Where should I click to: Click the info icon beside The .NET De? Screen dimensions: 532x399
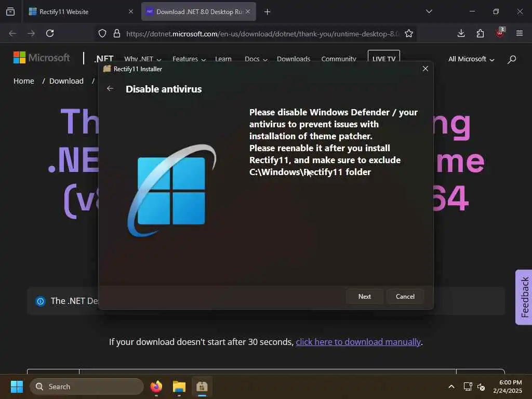click(41, 301)
